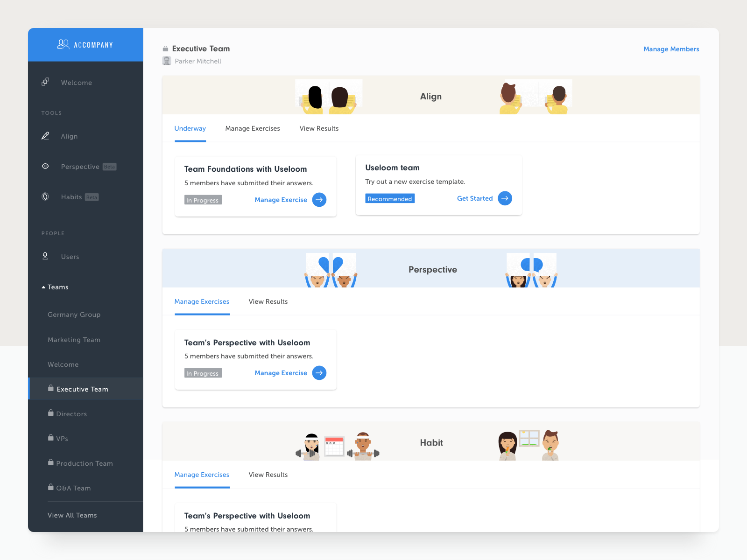
Task: Select Production Team
Action: [85, 463]
